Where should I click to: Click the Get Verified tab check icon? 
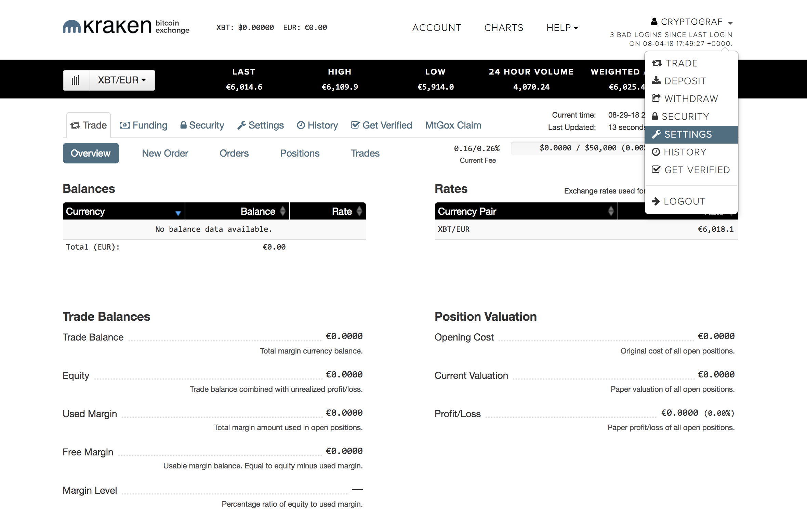[355, 125]
